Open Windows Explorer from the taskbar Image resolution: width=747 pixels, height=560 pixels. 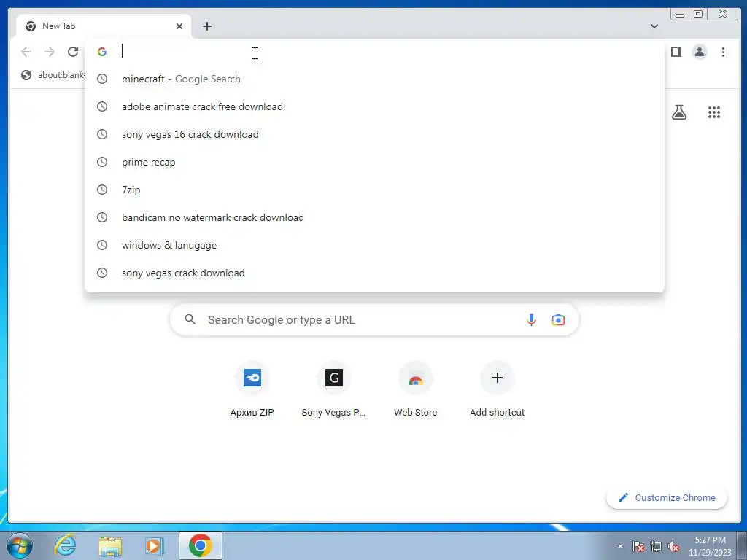tap(110, 545)
